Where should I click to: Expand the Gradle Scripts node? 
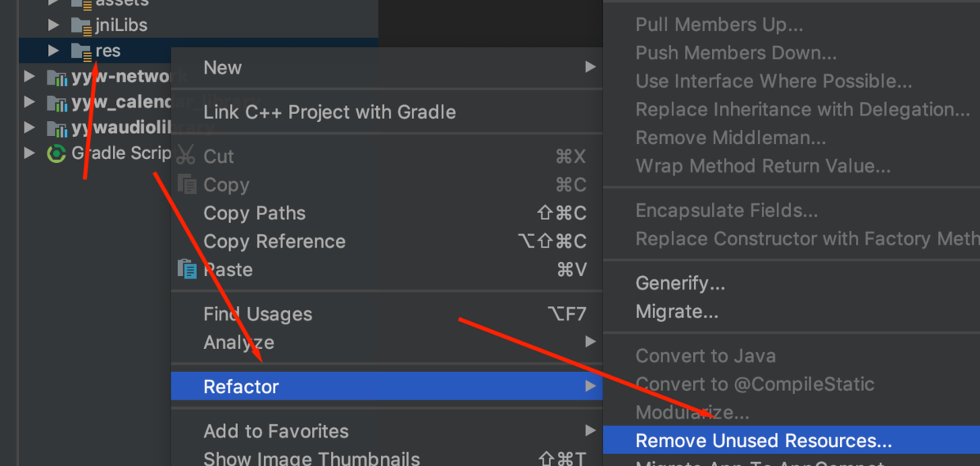click(x=30, y=153)
